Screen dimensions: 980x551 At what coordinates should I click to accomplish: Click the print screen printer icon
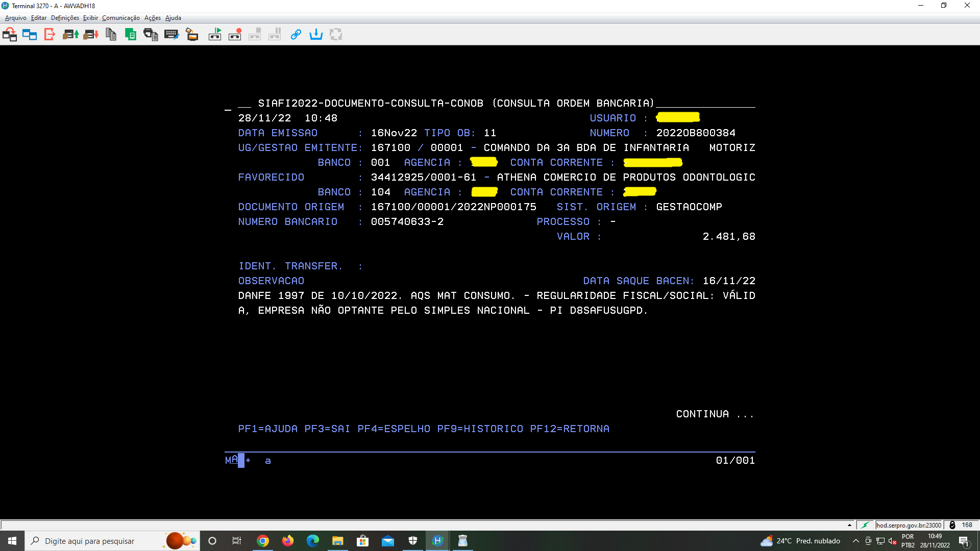click(x=151, y=35)
